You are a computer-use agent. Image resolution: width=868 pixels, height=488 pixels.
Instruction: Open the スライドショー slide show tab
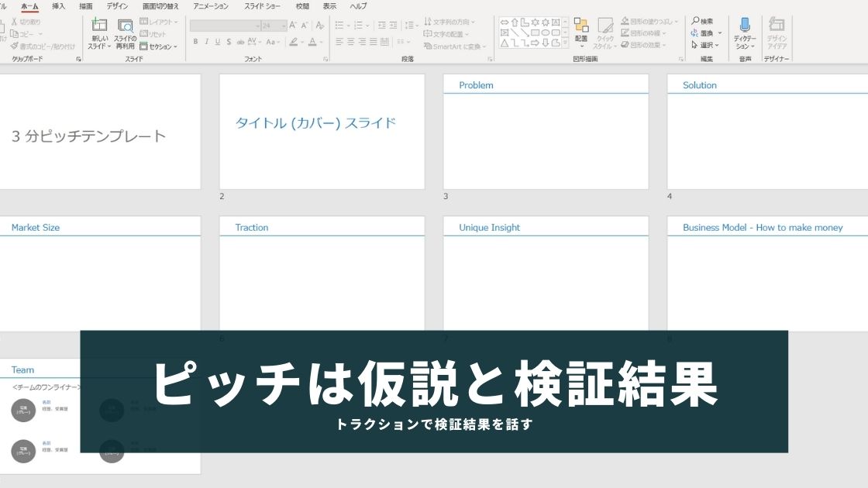tap(263, 6)
